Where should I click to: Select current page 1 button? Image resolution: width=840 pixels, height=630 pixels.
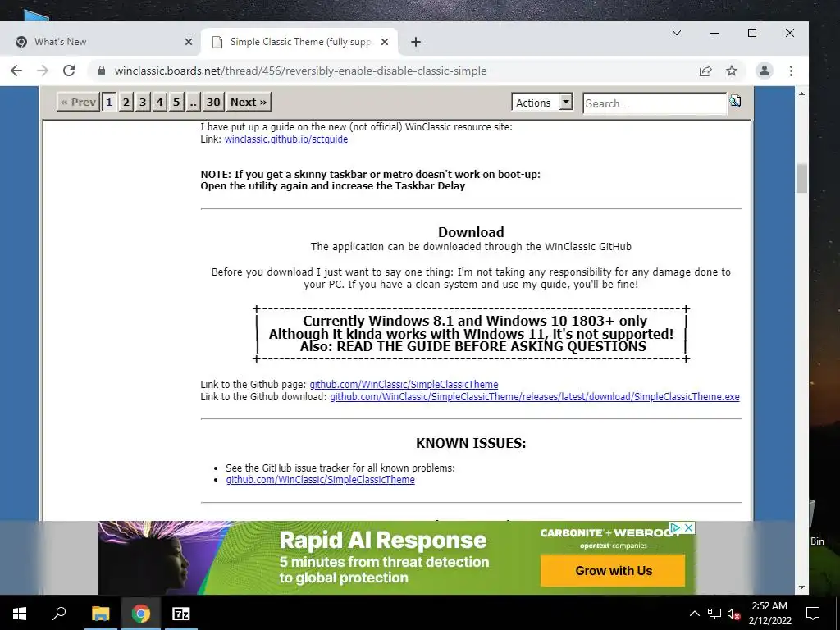click(109, 102)
